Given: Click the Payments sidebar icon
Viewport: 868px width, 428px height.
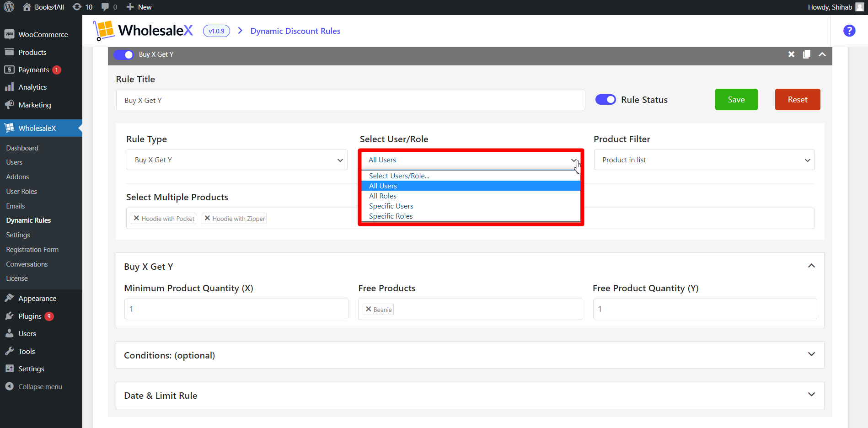Looking at the screenshot, I should click(x=9, y=70).
